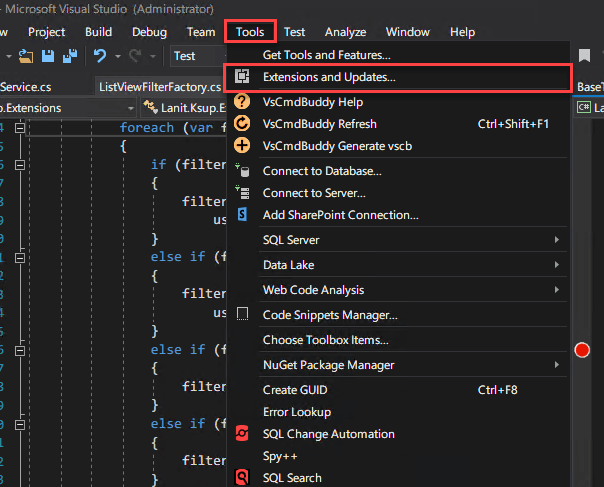
Task: Click the Connect to Database icon
Action: pos(241,170)
